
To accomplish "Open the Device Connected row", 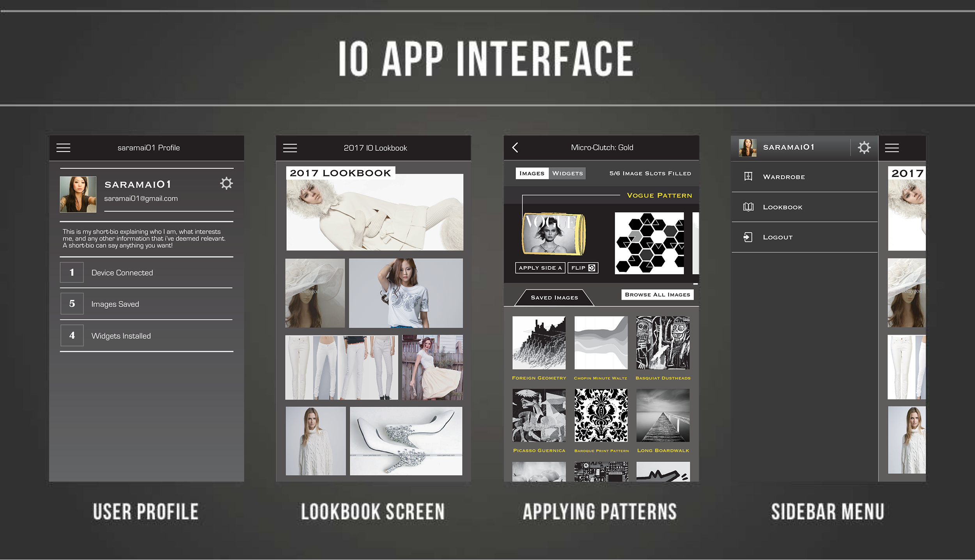I will coord(146,273).
